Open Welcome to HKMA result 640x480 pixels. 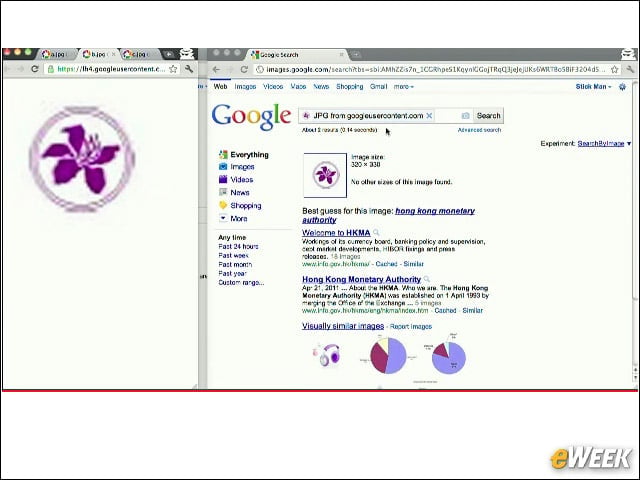336,233
